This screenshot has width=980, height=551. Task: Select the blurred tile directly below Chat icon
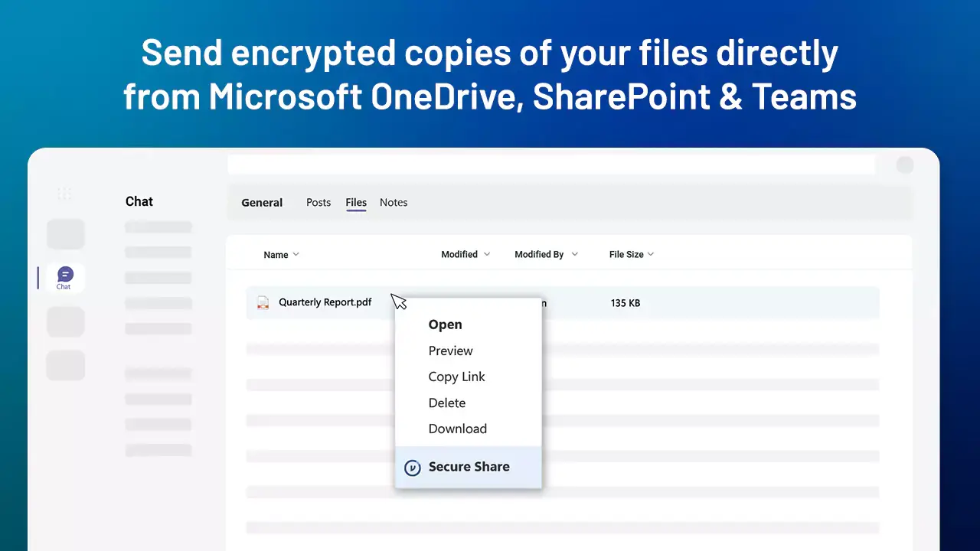[x=65, y=321]
